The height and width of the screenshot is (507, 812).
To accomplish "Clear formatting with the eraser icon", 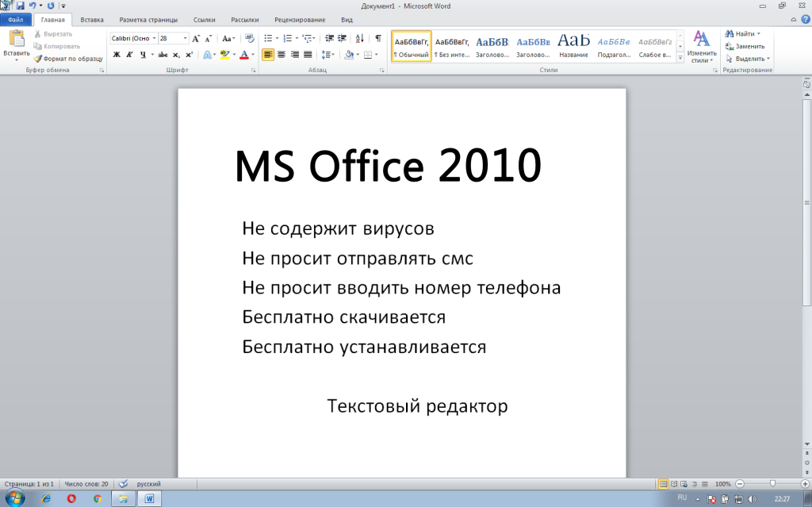I will pos(250,38).
